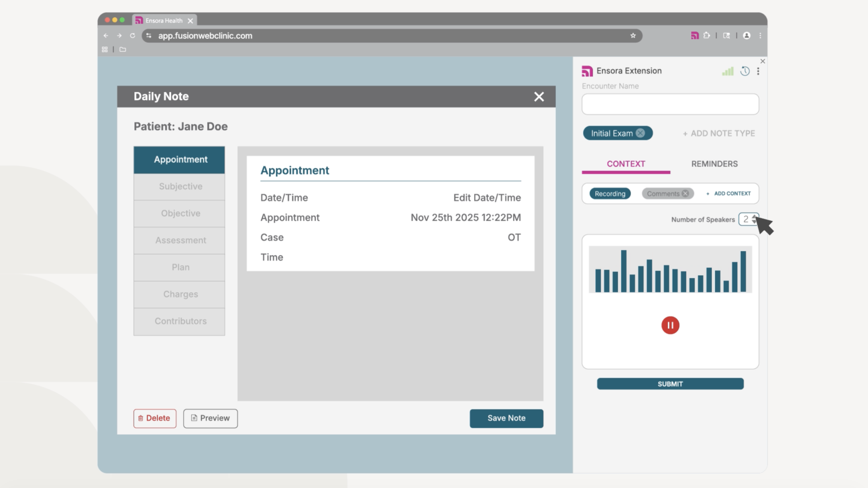Click the signal strength bars icon
The height and width of the screenshot is (488, 868).
(x=728, y=71)
